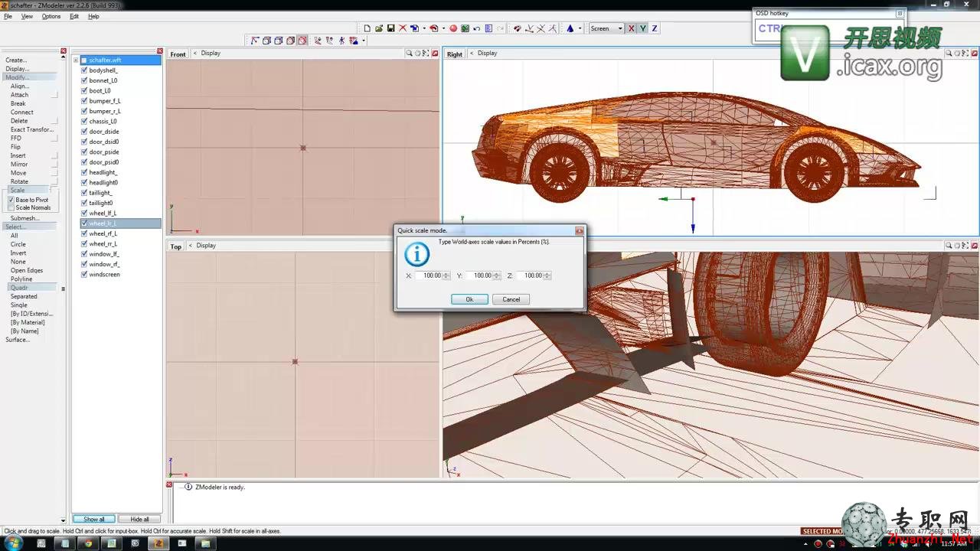The height and width of the screenshot is (551, 980).
Task: Click the blue cone toolbar icon
Action: [x=570, y=28]
